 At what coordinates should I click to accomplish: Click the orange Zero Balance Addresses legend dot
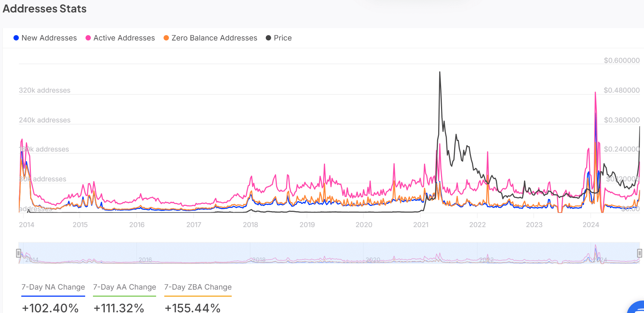(166, 38)
